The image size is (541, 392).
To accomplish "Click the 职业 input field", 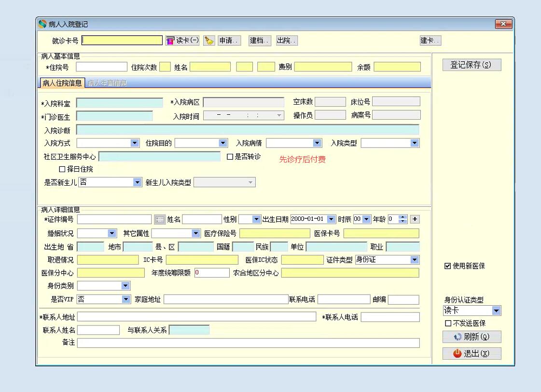I will pyautogui.click(x=402, y=247).
